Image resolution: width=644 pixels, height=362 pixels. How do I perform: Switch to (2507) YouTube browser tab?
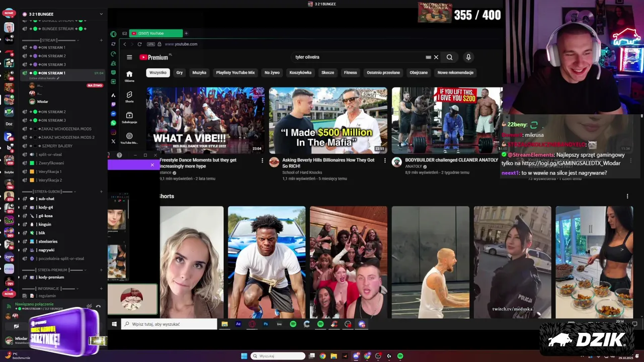click(x=155, y=33)
